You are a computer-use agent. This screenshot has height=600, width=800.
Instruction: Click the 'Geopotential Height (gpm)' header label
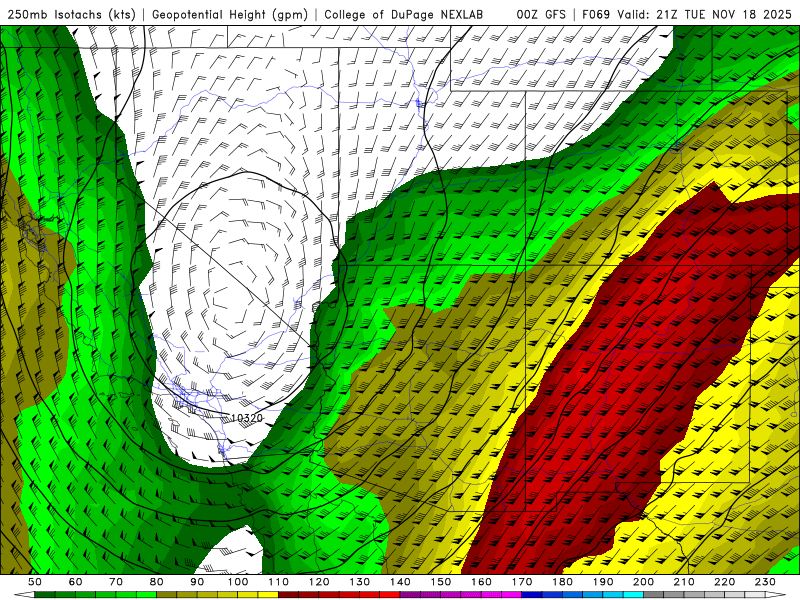(230, 14)
